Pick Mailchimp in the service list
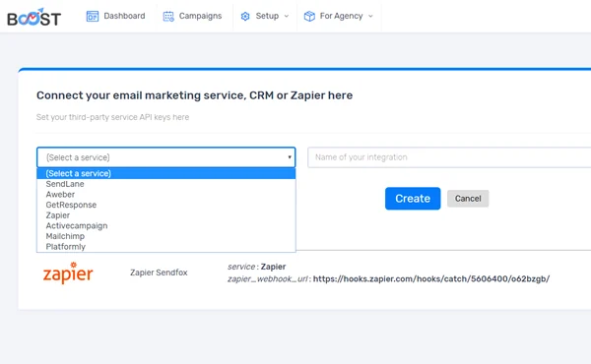This screenshot has width=591, height=364. (x=166, y=236)
